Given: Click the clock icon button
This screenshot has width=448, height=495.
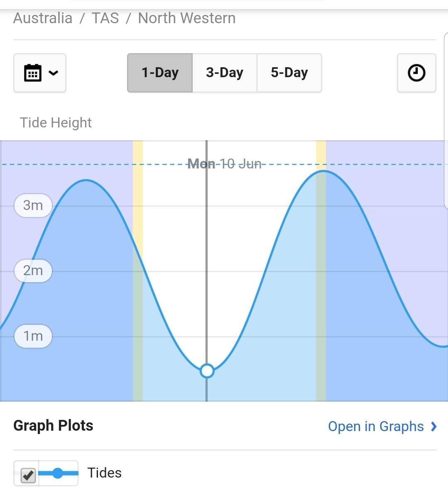Looking at the screenshot, I should 416,73.
